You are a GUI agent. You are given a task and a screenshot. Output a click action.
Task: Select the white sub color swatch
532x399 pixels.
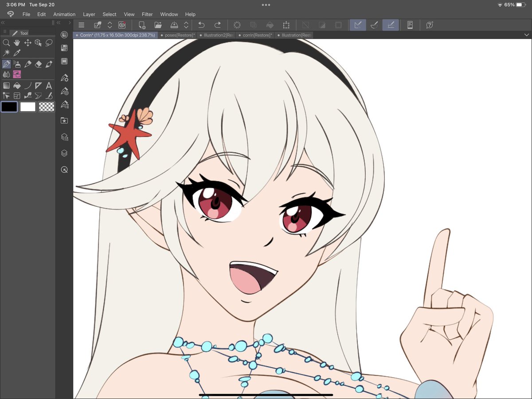(28, 107)
